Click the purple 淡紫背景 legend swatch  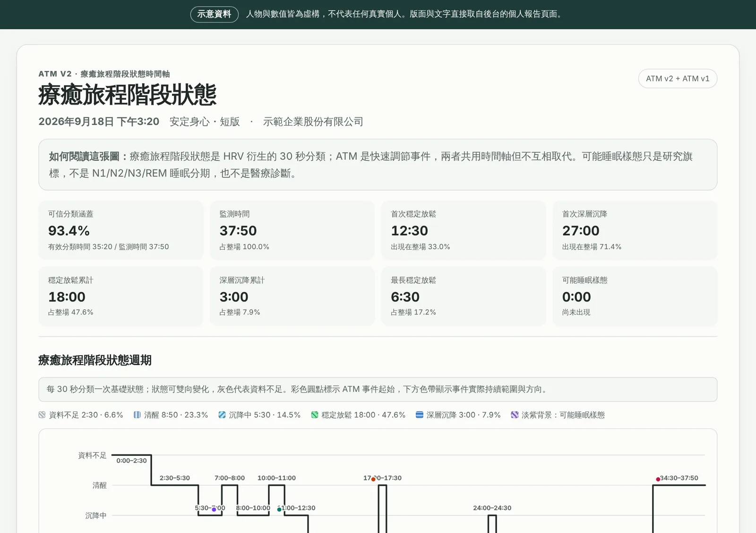click(x=515, y=415)
